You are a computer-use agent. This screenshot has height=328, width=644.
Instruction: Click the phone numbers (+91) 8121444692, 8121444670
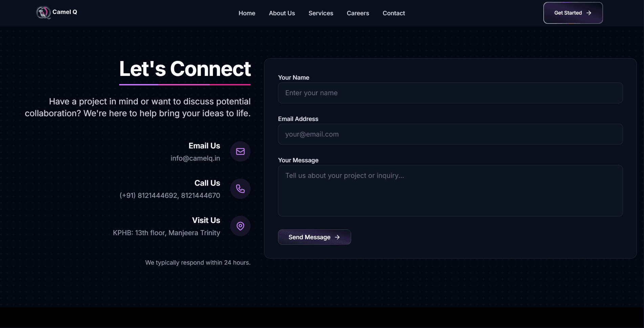tap(170, 196)
